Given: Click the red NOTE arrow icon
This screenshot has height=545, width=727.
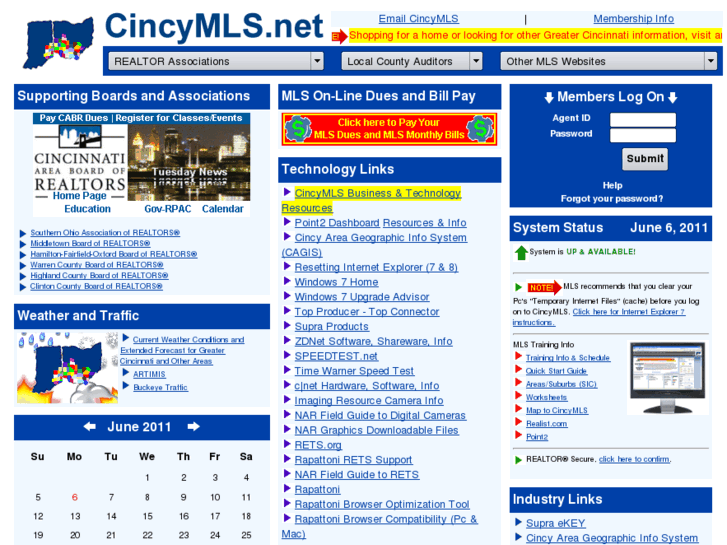Looking at the screenshot, I should click(x=544, y=288).
